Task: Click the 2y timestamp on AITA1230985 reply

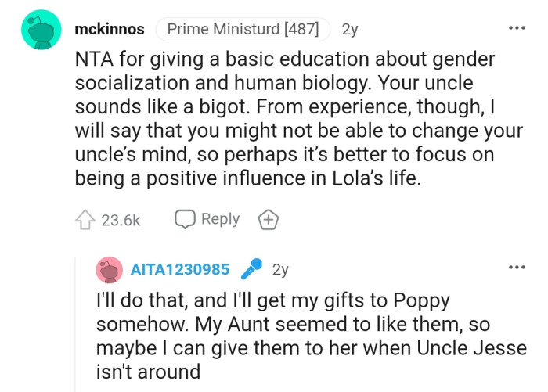Action: pyautogui.click(x=280, y=270)
